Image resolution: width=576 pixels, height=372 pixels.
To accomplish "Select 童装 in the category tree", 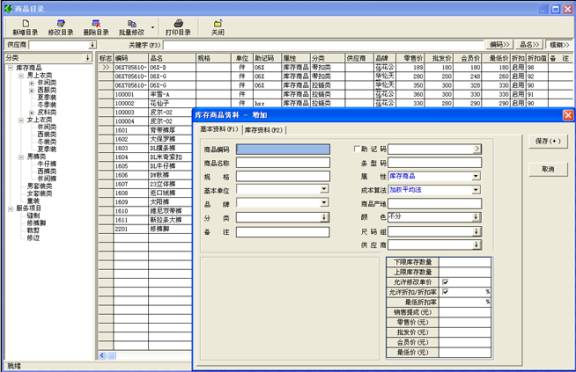I will [33, 201].
